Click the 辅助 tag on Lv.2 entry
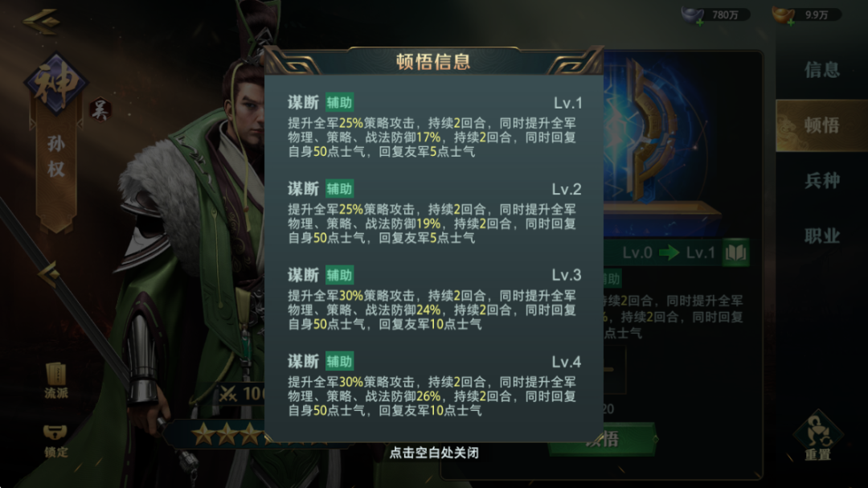Image resolution: width=868 pixels, height=488 pixels. [x=339, y=189]
